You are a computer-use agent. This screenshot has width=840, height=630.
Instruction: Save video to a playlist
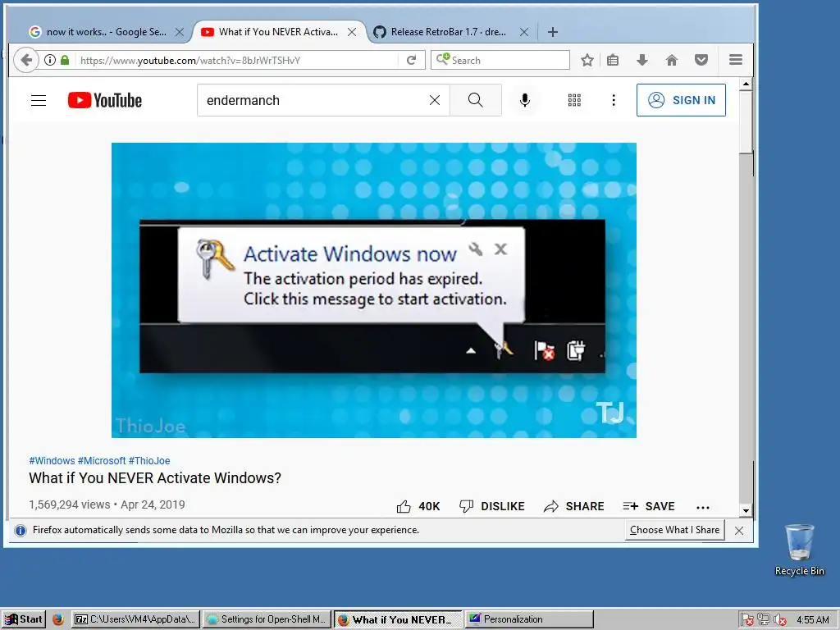point(649,506)
